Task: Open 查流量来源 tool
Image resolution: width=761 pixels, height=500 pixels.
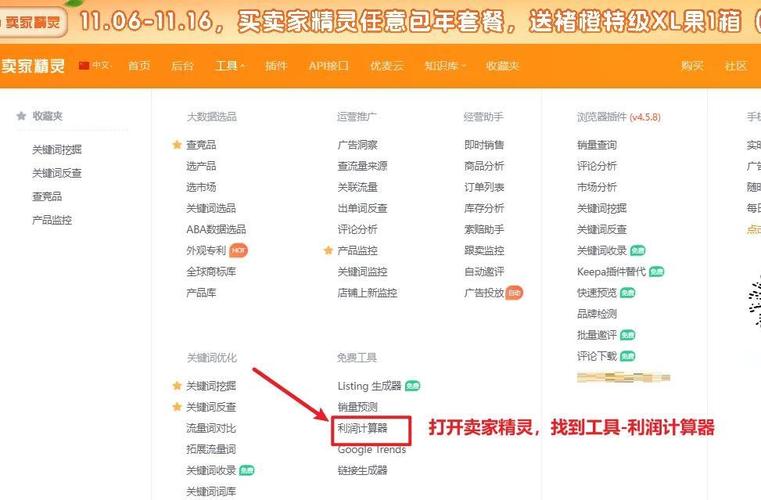Action: point(363,166)
